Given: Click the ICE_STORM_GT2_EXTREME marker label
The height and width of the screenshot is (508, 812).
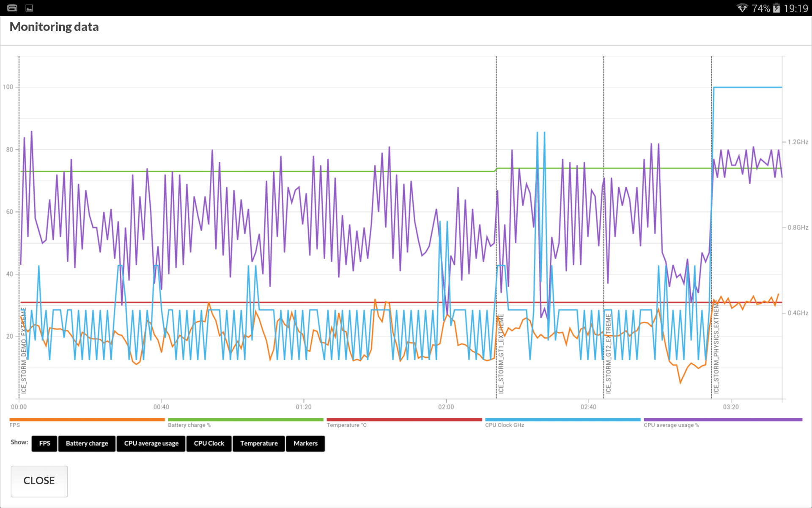Looking at the screenshot, I should [609, 353].
